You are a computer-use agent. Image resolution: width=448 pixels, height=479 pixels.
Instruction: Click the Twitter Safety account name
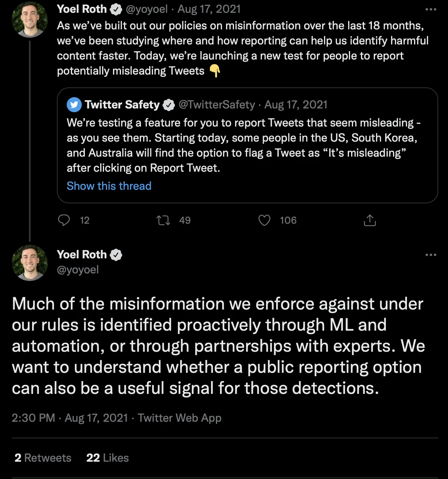[122, 104]
